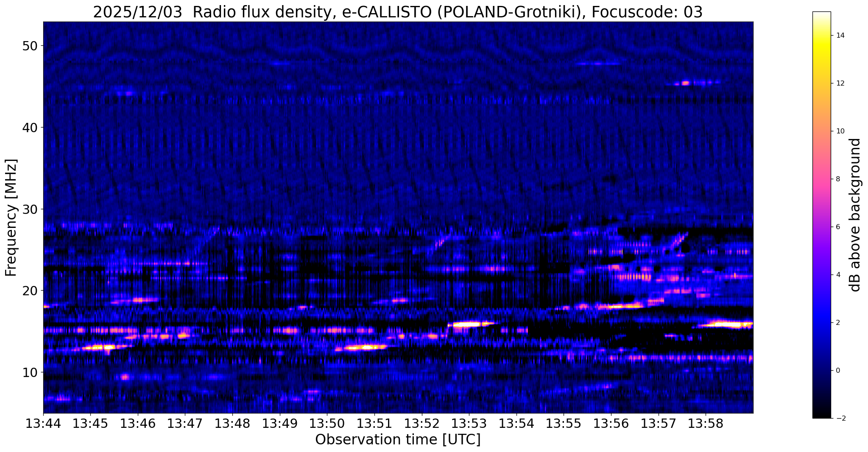Click the 'Frequency [MHz]' y-axis label

click(11, 218)
